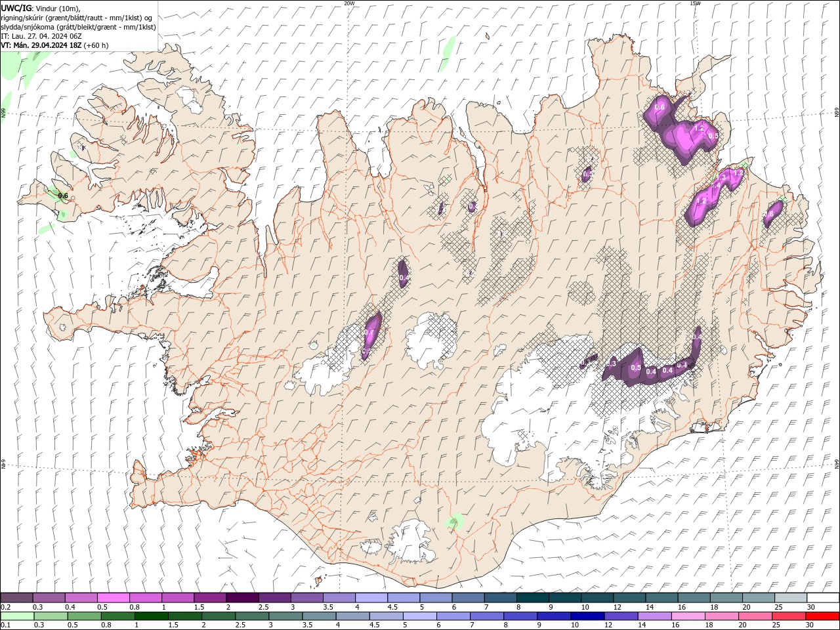Select the '1.3' snow value label
Image resolution: width=840 pixels, height=630 pixels.
(721, 177)
